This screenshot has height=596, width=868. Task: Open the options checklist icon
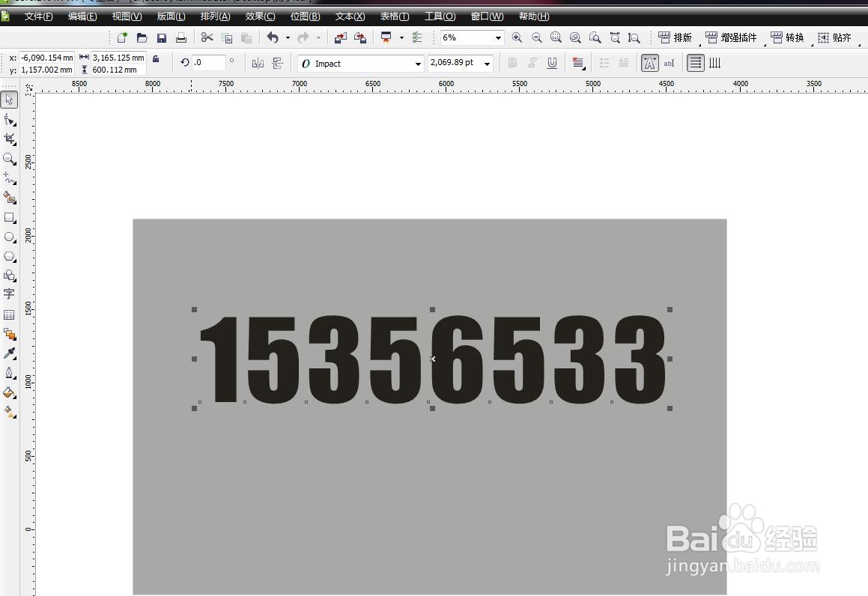click(417, 37)
